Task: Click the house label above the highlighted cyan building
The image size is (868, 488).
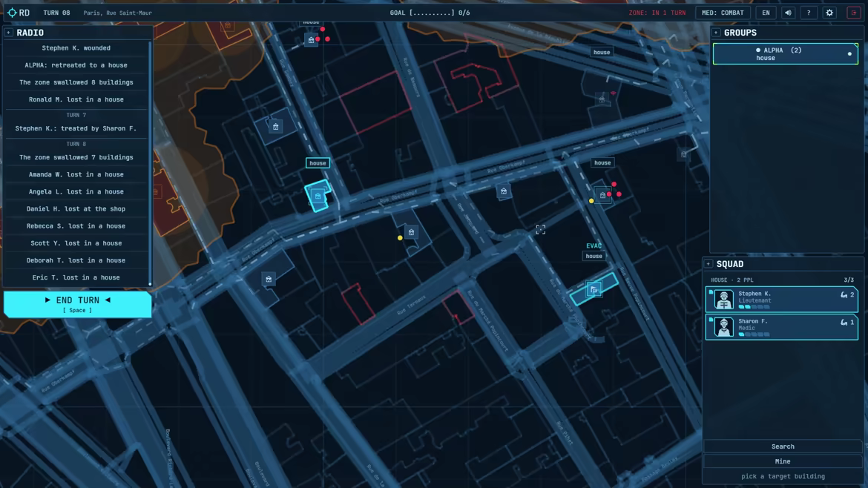Action: pos(318,162)
